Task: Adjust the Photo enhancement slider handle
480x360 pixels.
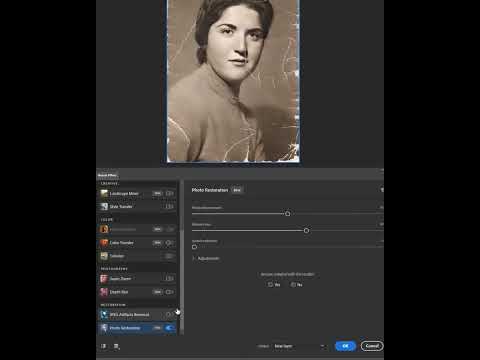Action: (x=288, y=214)
